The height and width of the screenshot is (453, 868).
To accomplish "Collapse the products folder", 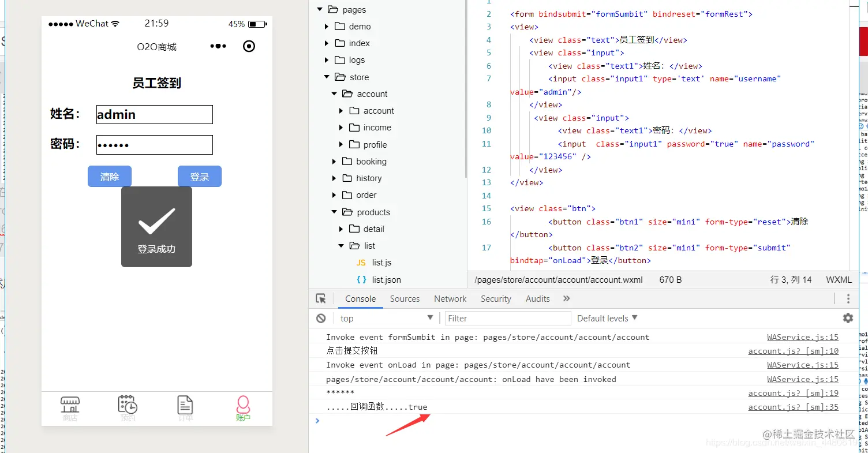I will [x=334, y=212].
